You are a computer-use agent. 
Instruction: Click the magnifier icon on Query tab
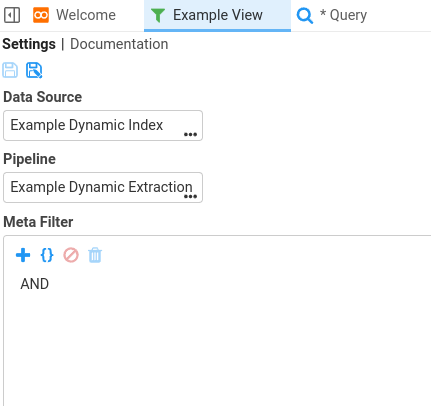[305, 15]
